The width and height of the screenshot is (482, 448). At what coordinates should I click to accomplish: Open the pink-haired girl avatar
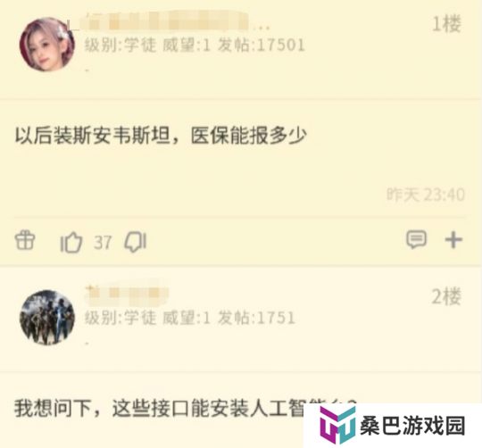(x=46, y=45)
